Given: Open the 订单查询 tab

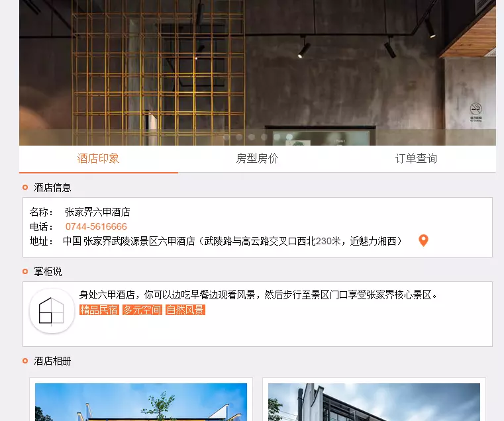Looking at the screenshot, I should (x=417, y=159).
